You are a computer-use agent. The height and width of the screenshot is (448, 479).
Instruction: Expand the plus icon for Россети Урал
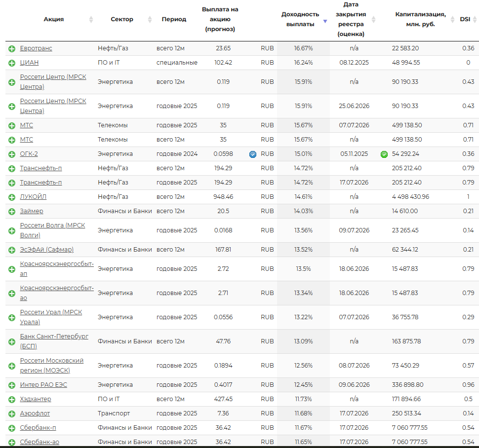(x=12, y=318)
